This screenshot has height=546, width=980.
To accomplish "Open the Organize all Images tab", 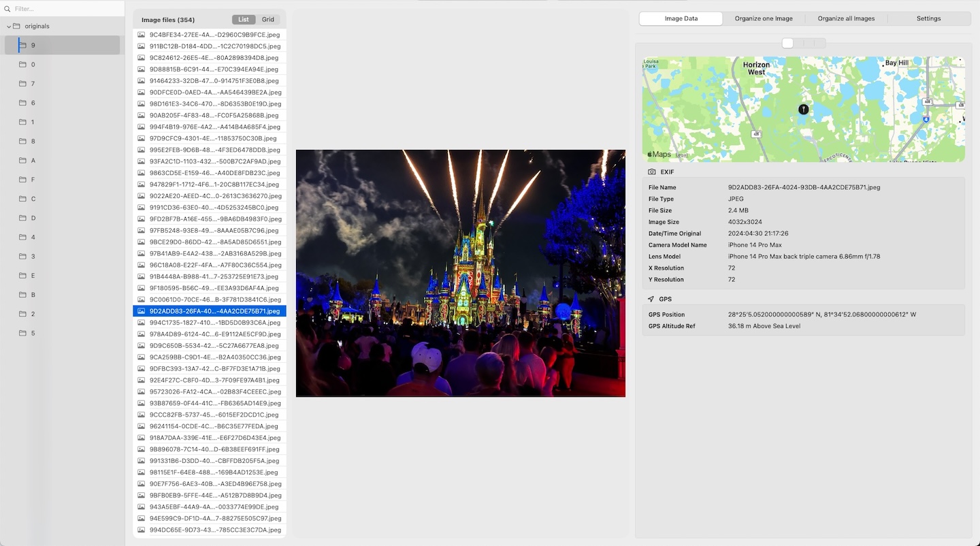I will pos(846,19).
